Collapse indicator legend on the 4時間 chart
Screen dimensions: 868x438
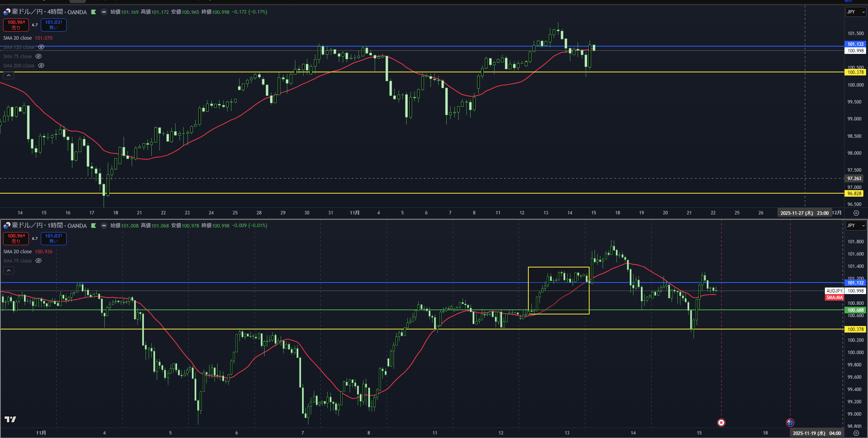pyautogui.click(x=8, y=75)
